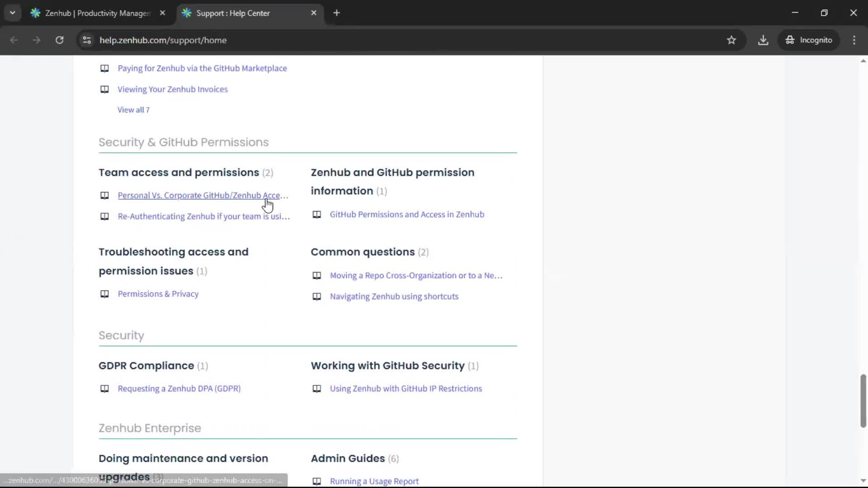This screenshot has height=488, width=868.
Task: Click the Incognito mode indicator
Action: [809, 40]
